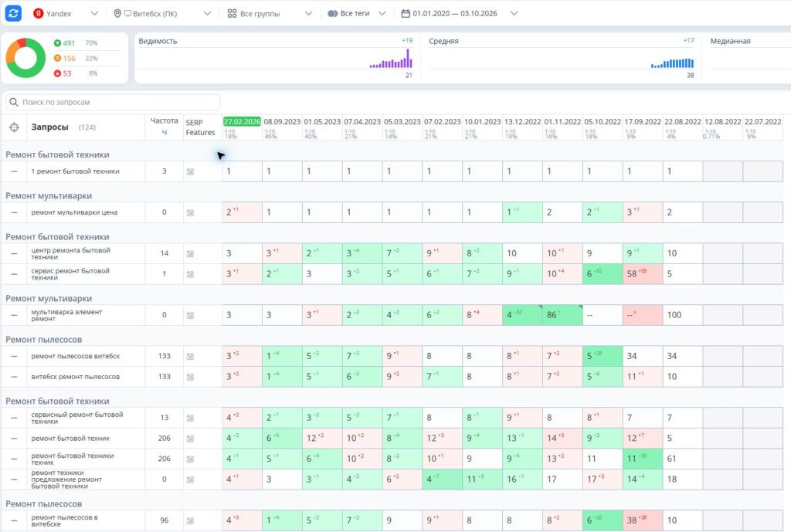Screen dimensions: 791x532
Task: Open SERP icon for витебск ремонт пылесосов
Action: pyautogui.click(x=190, y=378)
